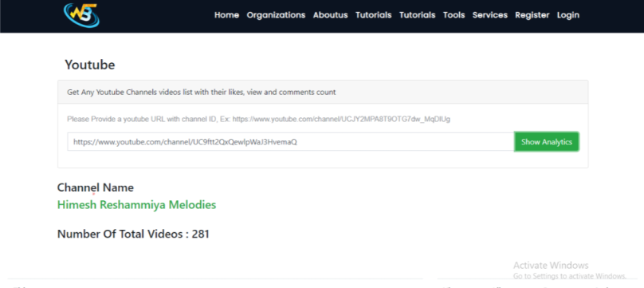Click the 'Please Provide a youtube URL' hint text
The height and width of the screenshot is (288, 644).
click(259, 119)
